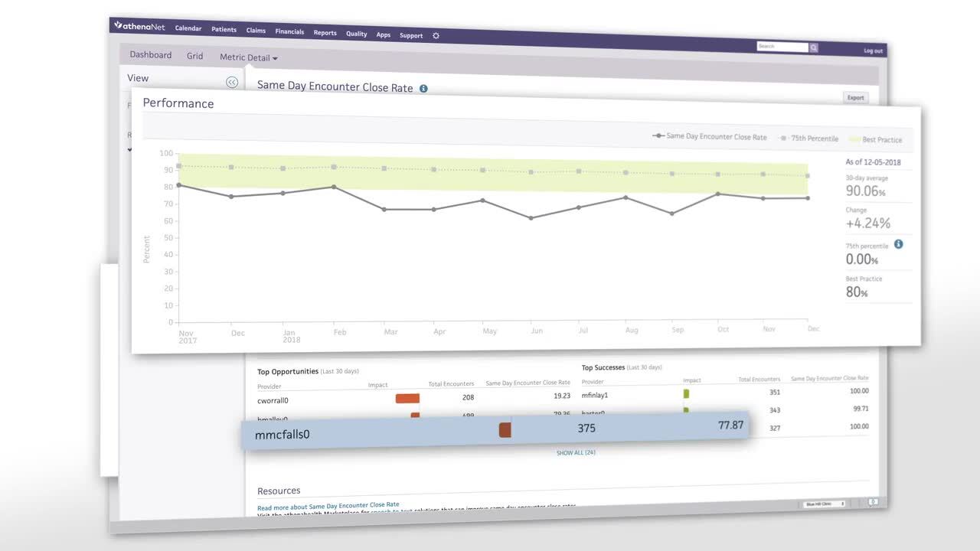Click the Export button
The image size is (980, 551).
point(855,97)
